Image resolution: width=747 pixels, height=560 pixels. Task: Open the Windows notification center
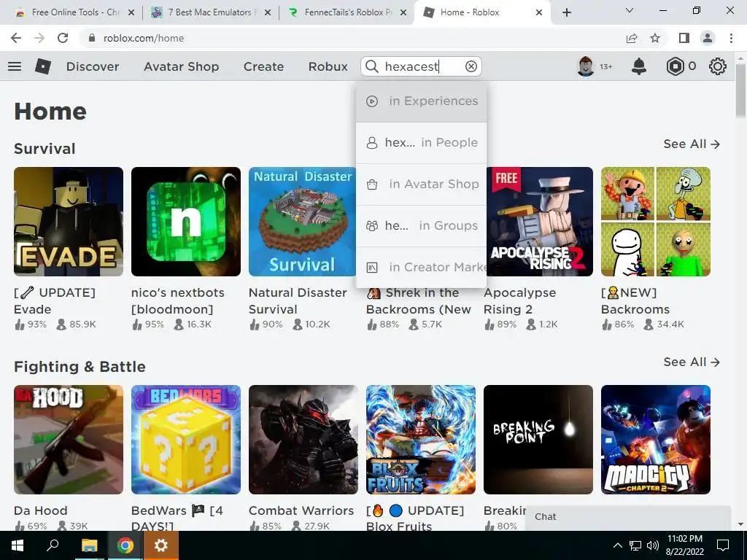(x=723, y=545)
